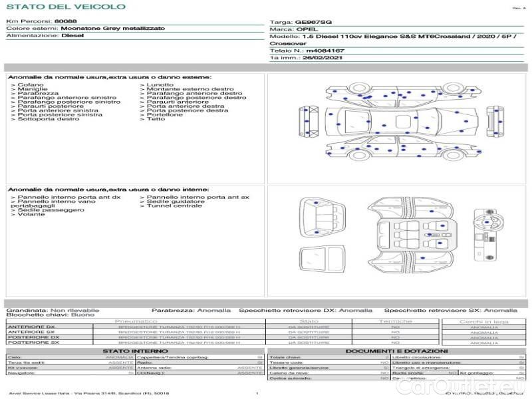Screen dimensions: 532x399
Task: Click the Km Percorsi 80088 value
Action: click(x=65, y=22)
